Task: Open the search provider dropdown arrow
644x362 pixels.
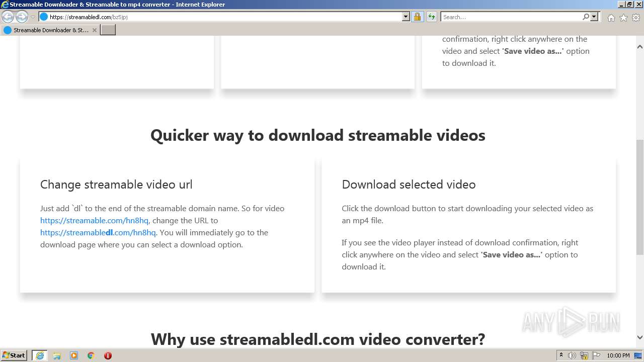Action: point(594,17)
